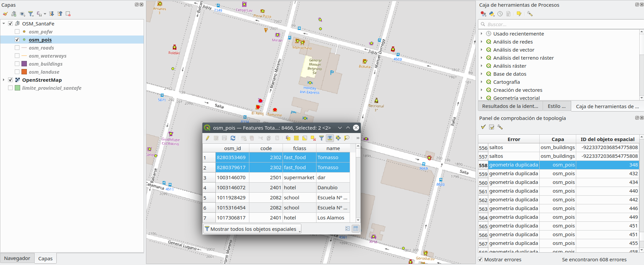Open processing history clock icon
This screenshot has width=644, height=265.
point(500,14)
